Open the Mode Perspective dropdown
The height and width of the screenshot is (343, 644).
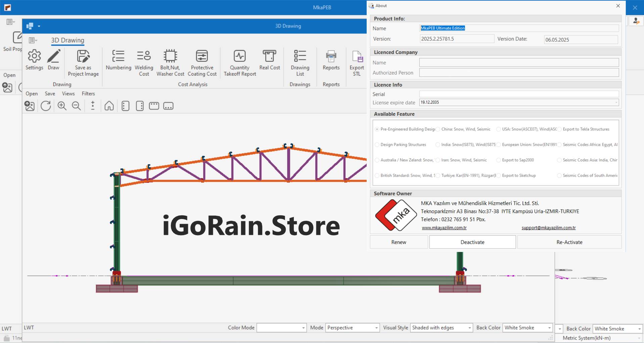coord(376,328)
